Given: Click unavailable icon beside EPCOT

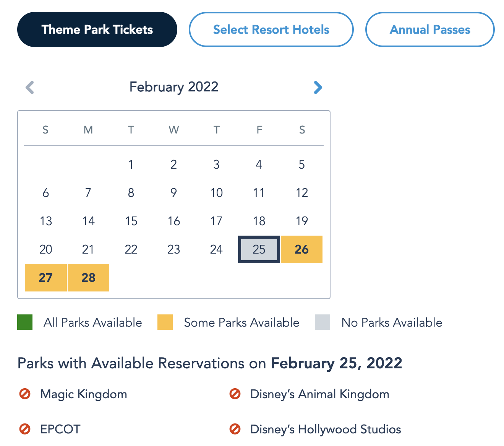Looking at the screenshot, I should point(25,429).
